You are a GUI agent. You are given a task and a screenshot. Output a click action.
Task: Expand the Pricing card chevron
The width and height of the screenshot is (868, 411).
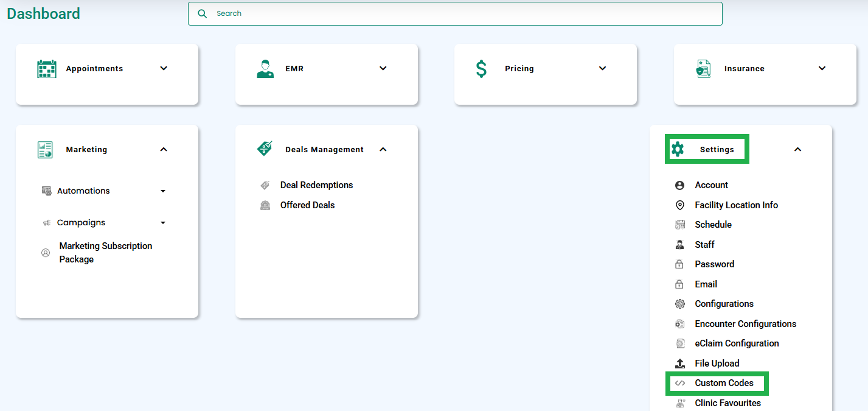pos(603,68)
